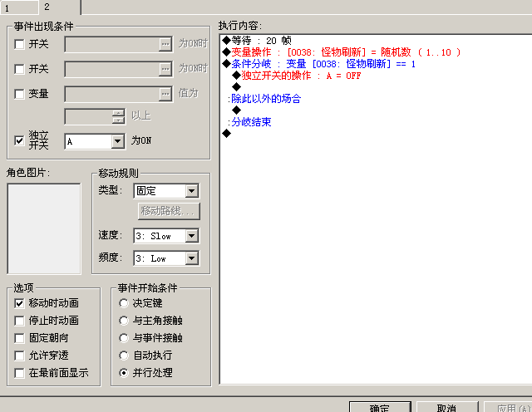This screenshot has height=412, width=532.
Task: Click the 确定 button
Action: (x=380, y=407)
